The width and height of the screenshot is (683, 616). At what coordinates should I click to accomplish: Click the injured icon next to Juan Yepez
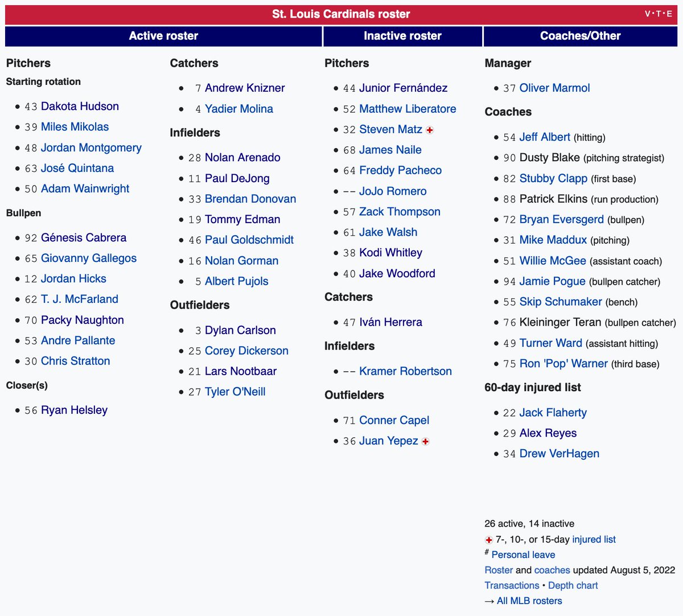425,441
